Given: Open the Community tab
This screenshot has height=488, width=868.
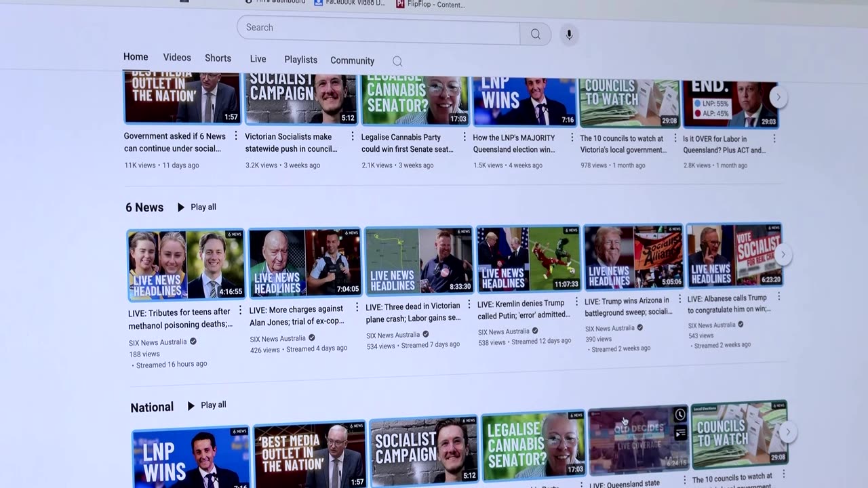Looking at the screenshot, I should pos(352,60).
